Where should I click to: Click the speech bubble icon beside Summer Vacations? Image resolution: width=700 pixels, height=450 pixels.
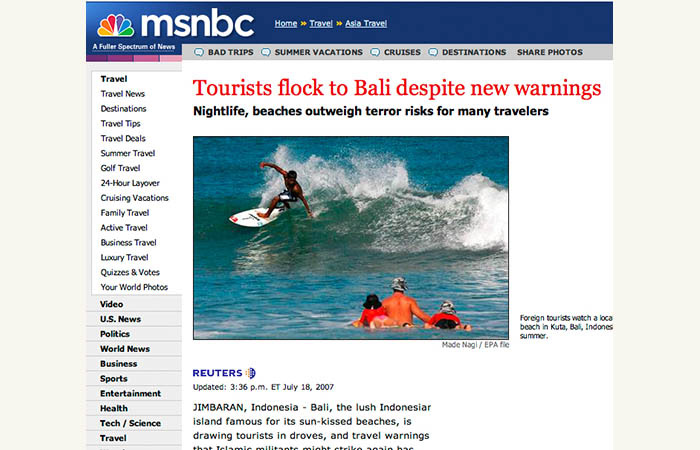266,52
